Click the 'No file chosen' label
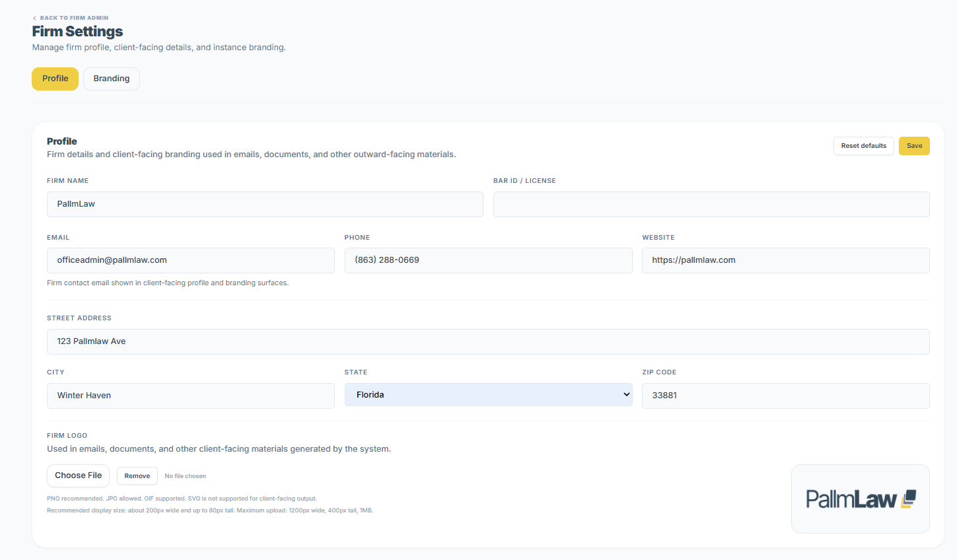The width and height of the screenshot is (957, 560). pyautogui.click(x=186, y=476)
